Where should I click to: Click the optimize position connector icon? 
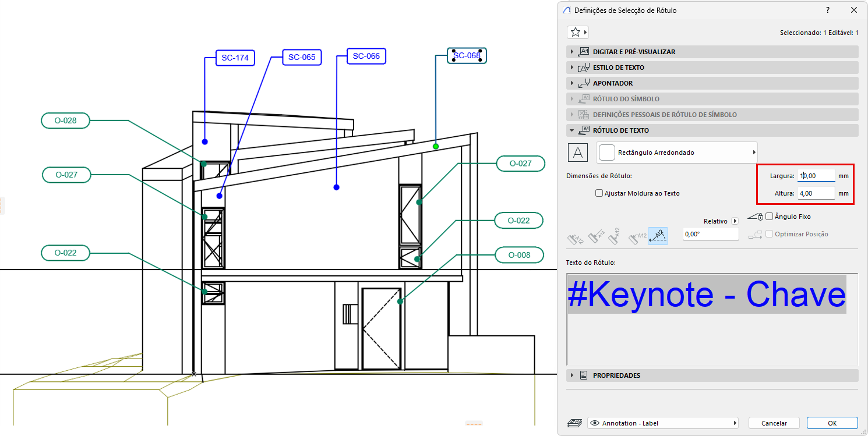[755, 234]
